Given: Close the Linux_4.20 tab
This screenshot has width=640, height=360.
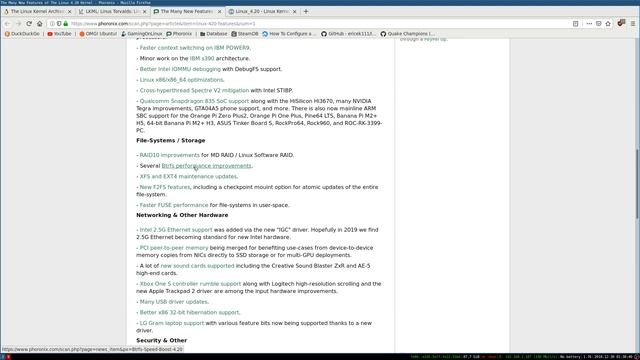Looking at the screenshot, I should pyautogui.click(x=295, y=11).
